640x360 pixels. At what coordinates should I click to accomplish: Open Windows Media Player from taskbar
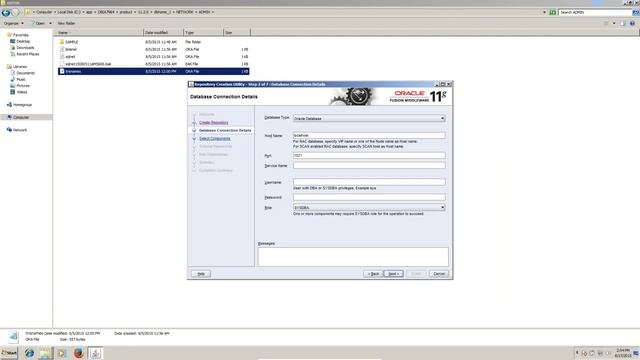pyautogui.click(x=62, y=353)
